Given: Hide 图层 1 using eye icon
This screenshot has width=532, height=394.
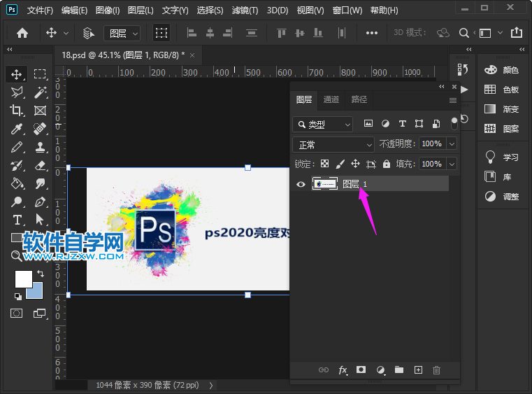Looking at the screenshot, I should tap(301, 184).
